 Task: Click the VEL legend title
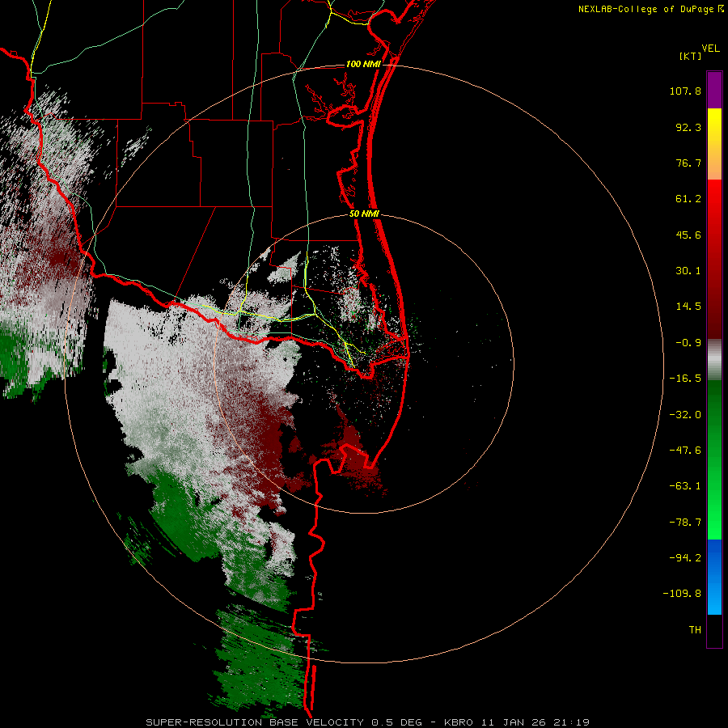pyautogui.click(x=710, y=49)
